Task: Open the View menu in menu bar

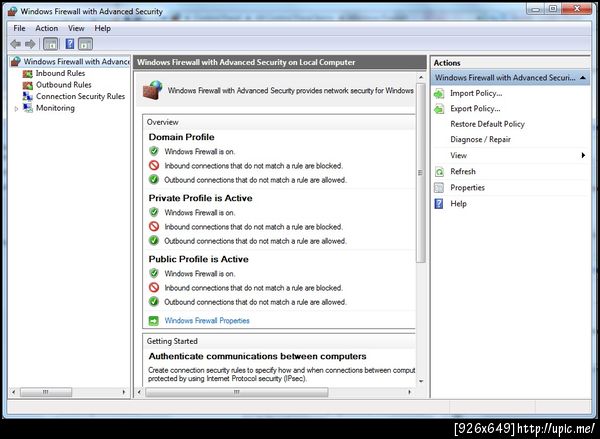Action: click(x=76, y=28)
